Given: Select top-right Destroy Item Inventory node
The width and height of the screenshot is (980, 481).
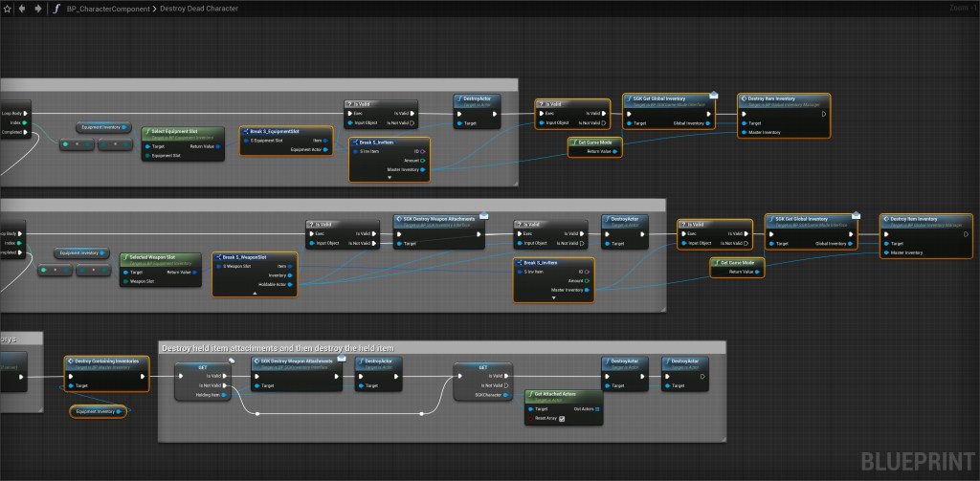Looking at the screenshot, I should coord(783,98).
